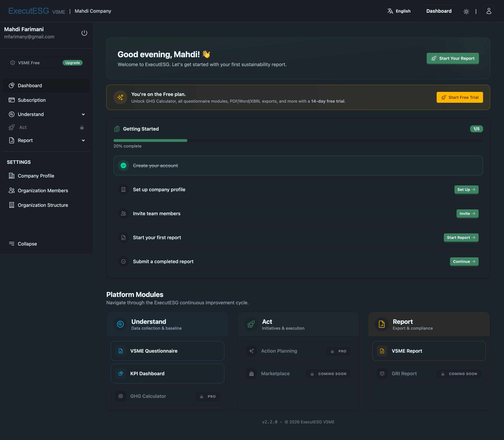The height and width of the screenshot is (440, 504).
Task: Click the Platform Modules heading
Action: pyautogui.click(x=135, y=294)
